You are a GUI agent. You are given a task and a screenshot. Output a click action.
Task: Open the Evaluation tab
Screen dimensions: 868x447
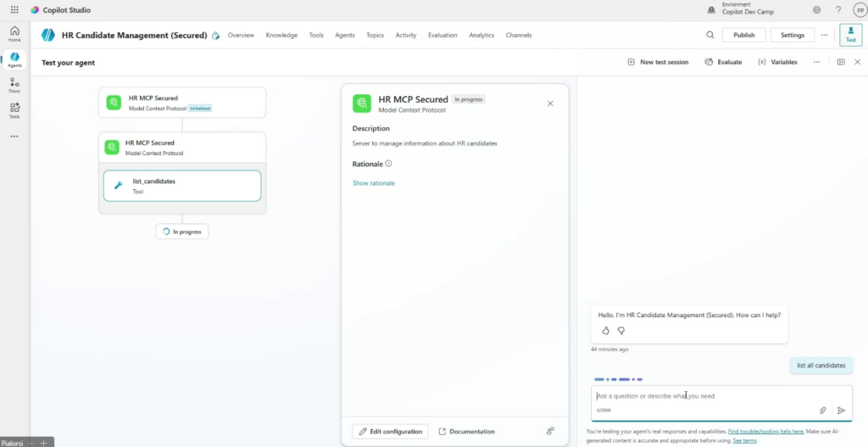point(442,35)
